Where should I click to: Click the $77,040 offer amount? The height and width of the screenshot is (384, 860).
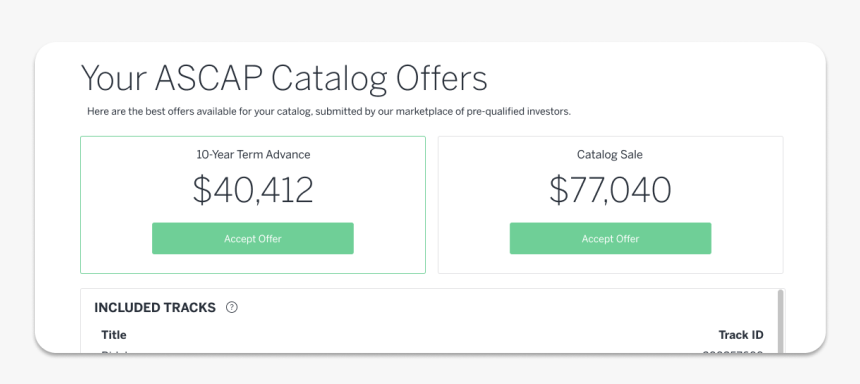pos(610,190)
